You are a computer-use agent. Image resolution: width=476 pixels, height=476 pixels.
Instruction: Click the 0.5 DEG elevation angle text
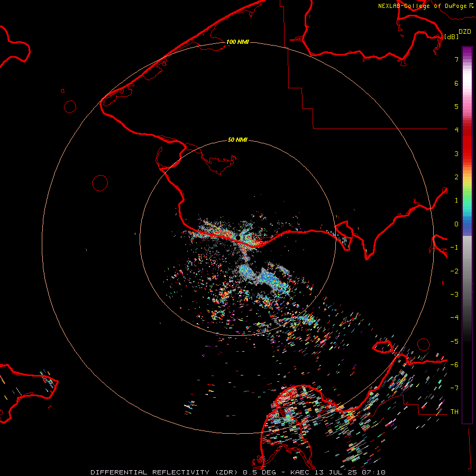[260, 472]
